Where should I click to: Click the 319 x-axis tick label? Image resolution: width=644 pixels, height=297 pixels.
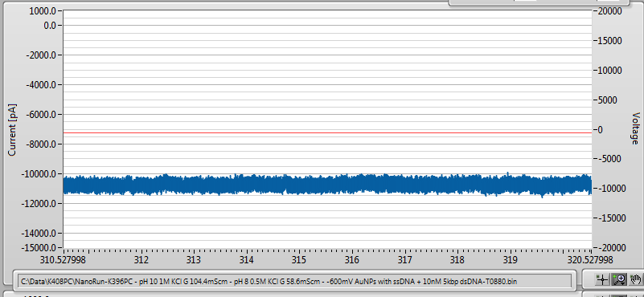click(x=511, y=260)
